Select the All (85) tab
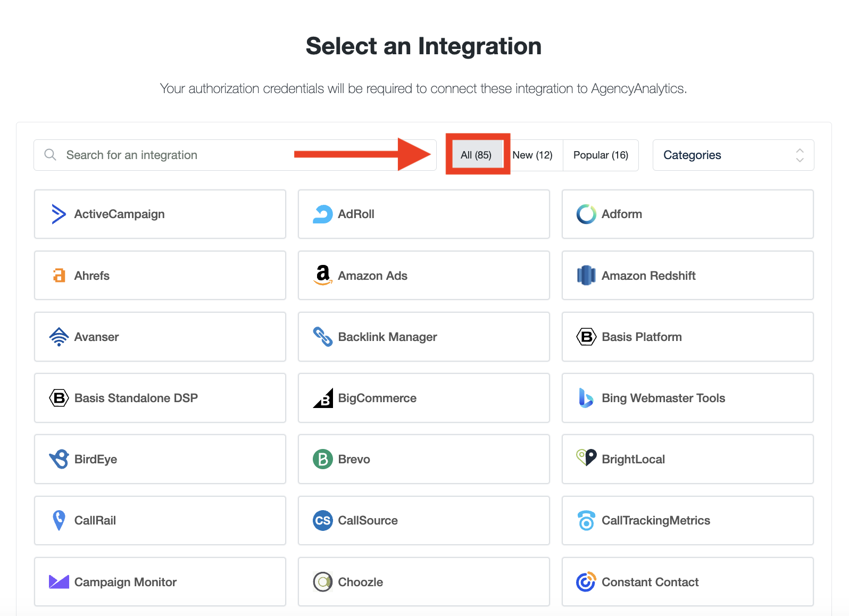Image resolution: width=849 pixels, height=616 pixels. pos(476,155)
